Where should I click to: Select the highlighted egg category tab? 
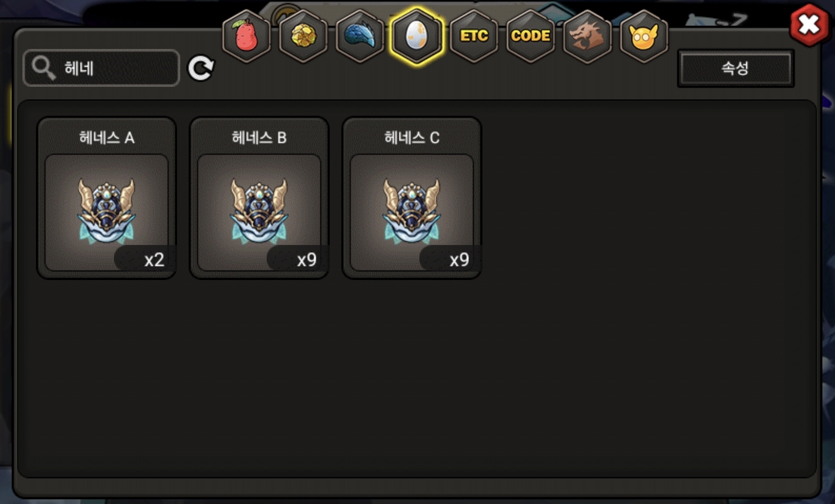(417, 36)
